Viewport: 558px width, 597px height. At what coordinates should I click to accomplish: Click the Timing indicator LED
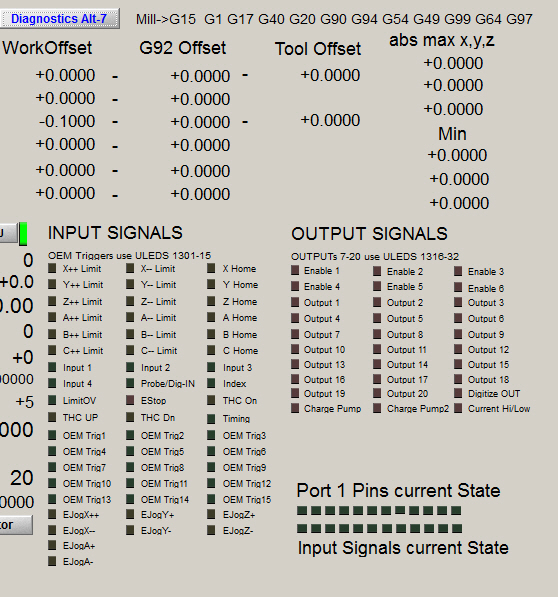[x=211, y=418]
